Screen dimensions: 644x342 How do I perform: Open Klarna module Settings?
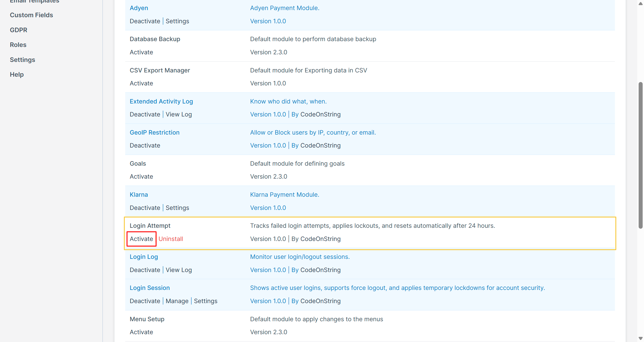click(x=177, y=208)
